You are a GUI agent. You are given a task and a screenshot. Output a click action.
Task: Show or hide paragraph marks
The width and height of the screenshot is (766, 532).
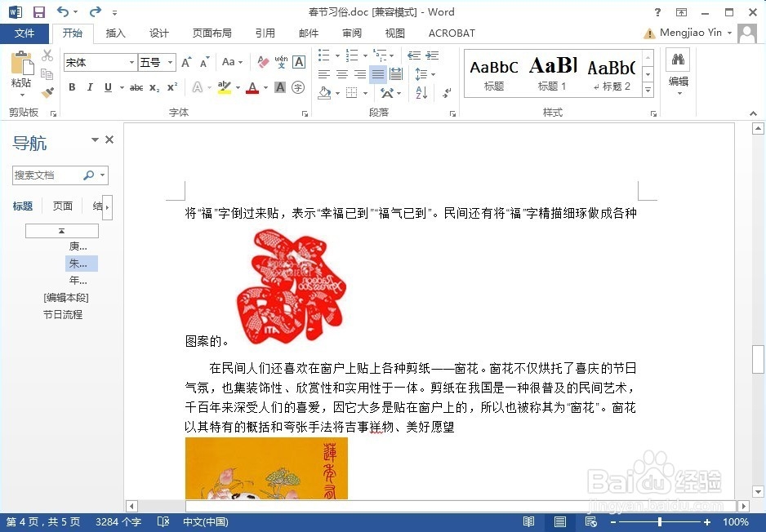(x=447, y=92)
